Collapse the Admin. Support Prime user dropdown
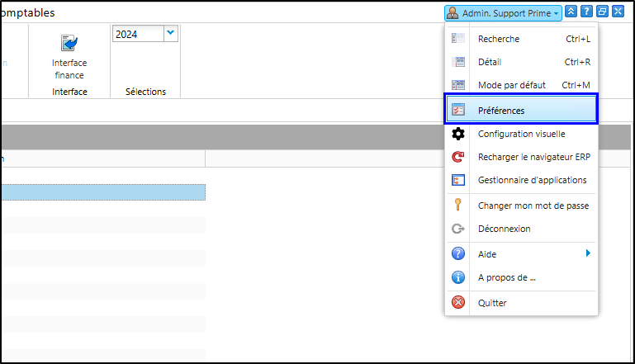Viewport: 635px width, 364px height. (x=503, y=13)
